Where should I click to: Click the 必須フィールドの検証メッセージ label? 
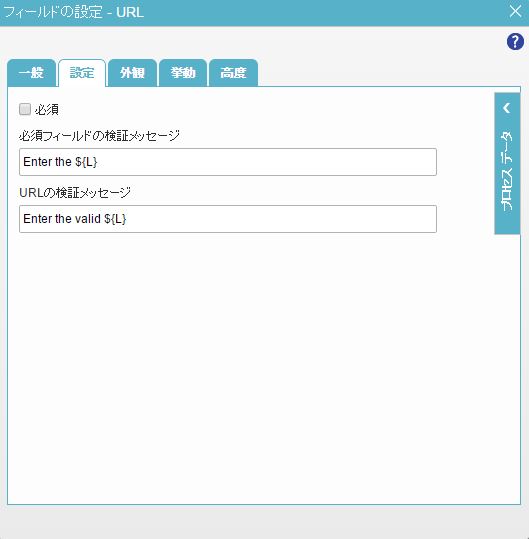100,136
